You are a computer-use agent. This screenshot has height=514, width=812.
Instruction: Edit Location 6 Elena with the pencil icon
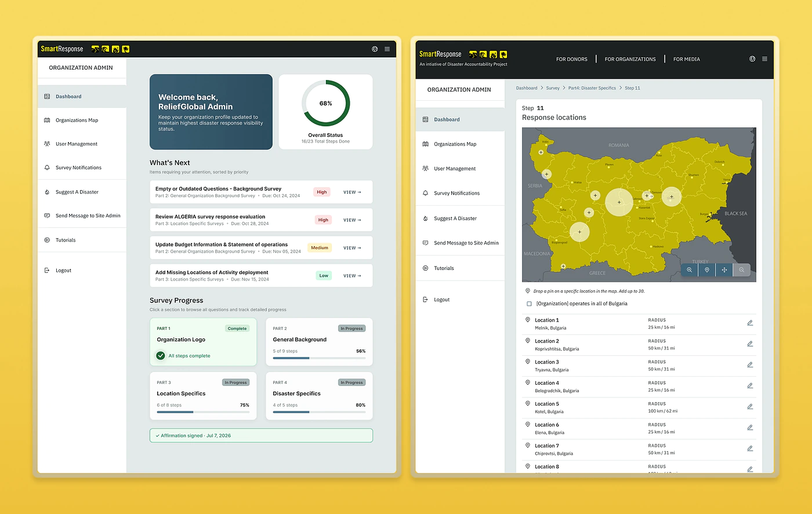[x=750, y=427]
